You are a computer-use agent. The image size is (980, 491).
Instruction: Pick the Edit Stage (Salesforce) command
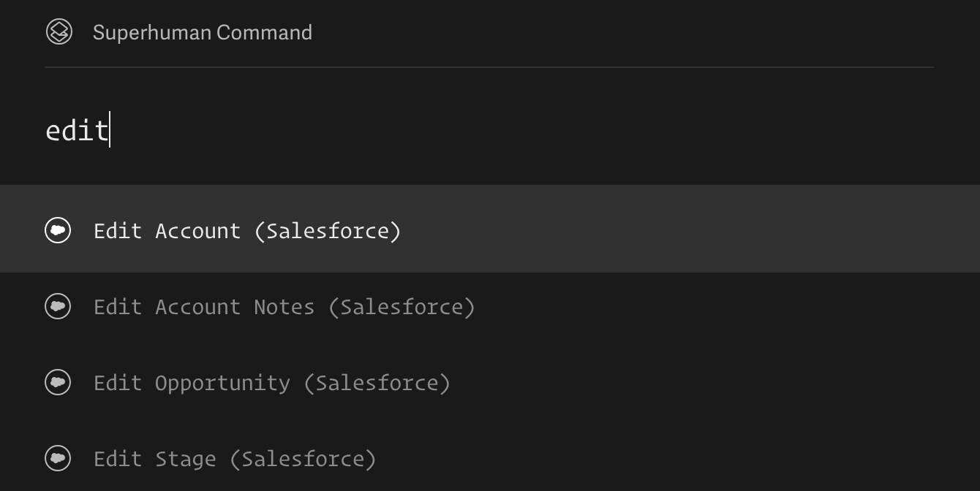point(234,459)
